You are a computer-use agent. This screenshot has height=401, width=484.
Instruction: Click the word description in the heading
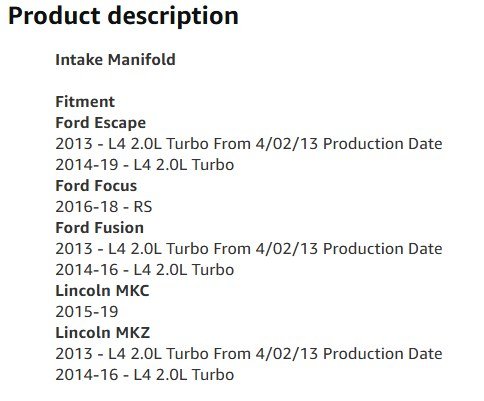pos(173,16)
